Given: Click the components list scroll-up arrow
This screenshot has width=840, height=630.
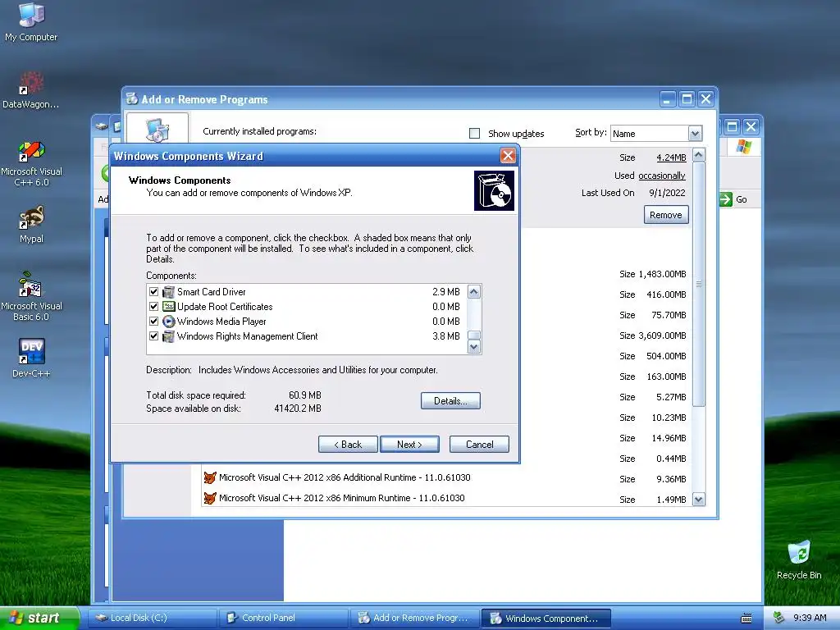Looking at the screenshot, I should click(x=473, y=292).
